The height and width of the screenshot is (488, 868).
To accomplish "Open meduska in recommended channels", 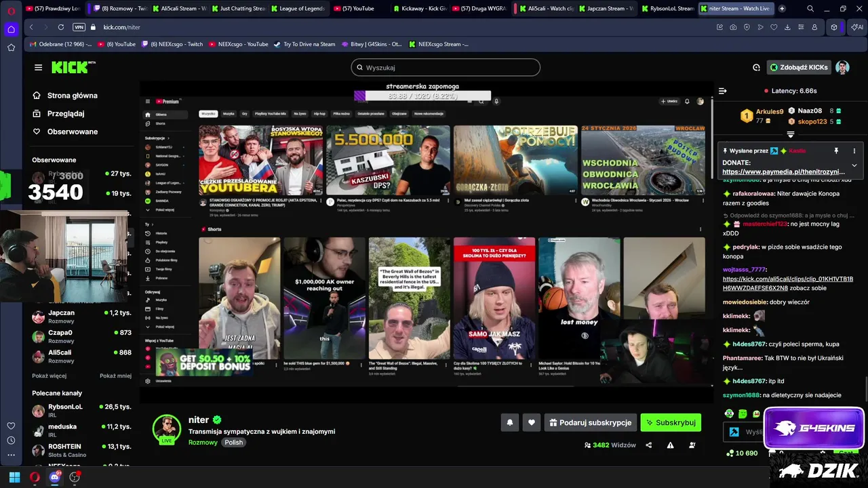I will click(x=81, y=430).
